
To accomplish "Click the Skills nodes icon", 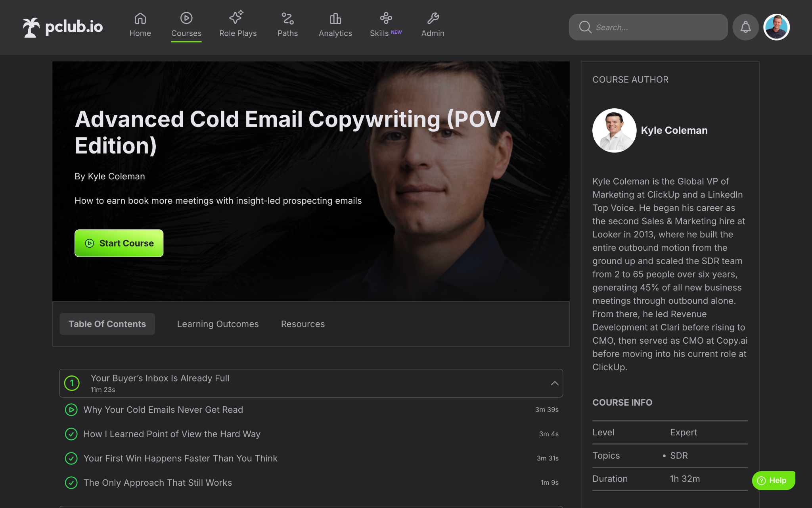I will pos(385,18).
